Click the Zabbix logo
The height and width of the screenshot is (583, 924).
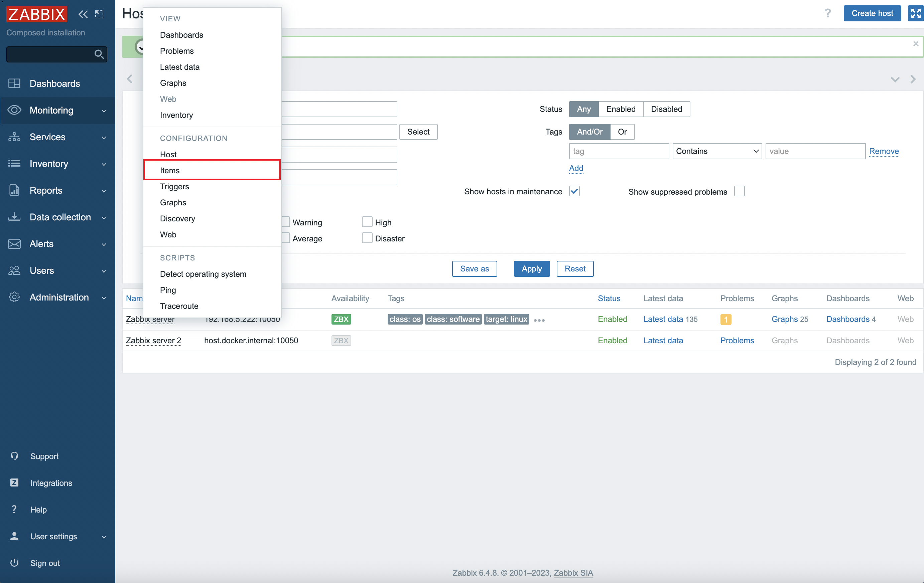click(37, 14)
